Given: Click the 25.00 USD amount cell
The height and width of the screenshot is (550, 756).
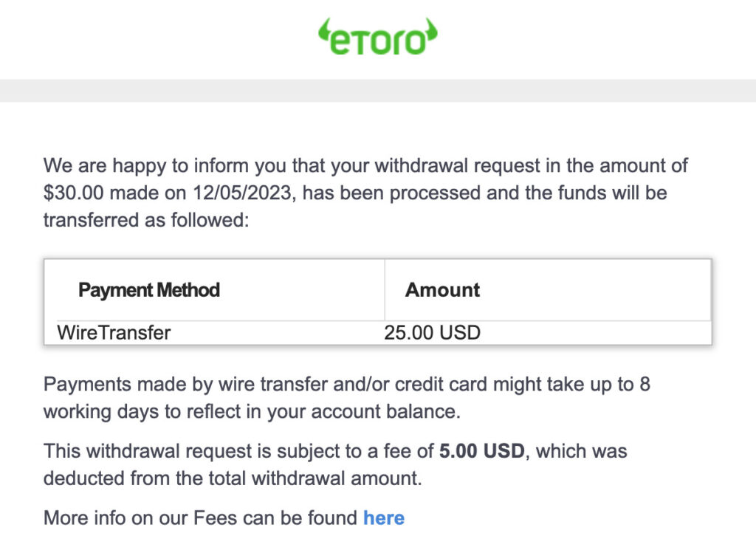Looking at the screenshot, I should click(432, 332).
